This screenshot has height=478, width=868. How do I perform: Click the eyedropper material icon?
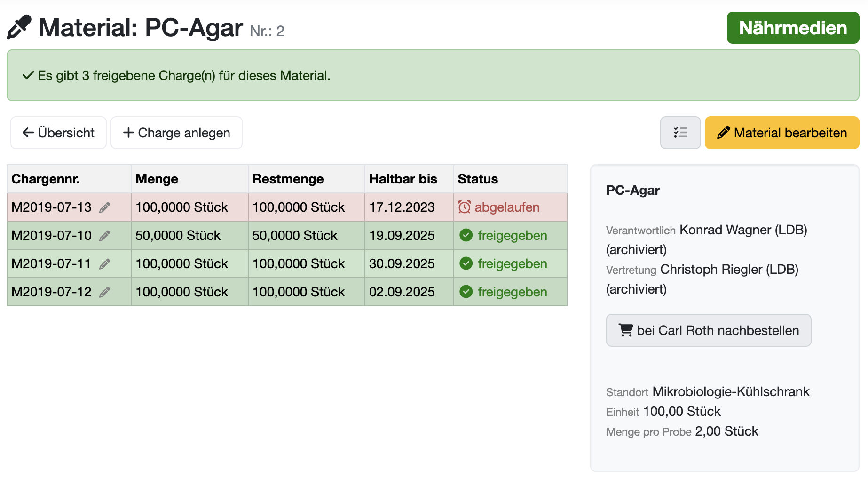pos(19,27)
